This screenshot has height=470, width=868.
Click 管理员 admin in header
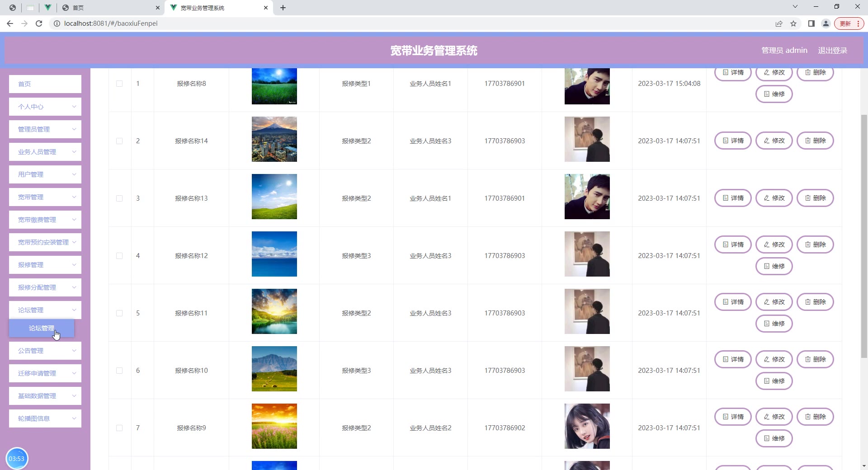(x=784, y=51)
